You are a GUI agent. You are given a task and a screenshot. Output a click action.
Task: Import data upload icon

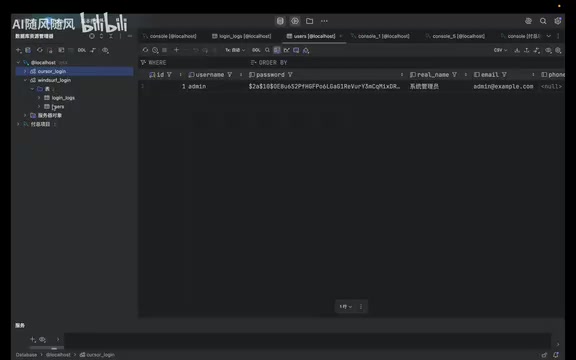click(527, 50)
